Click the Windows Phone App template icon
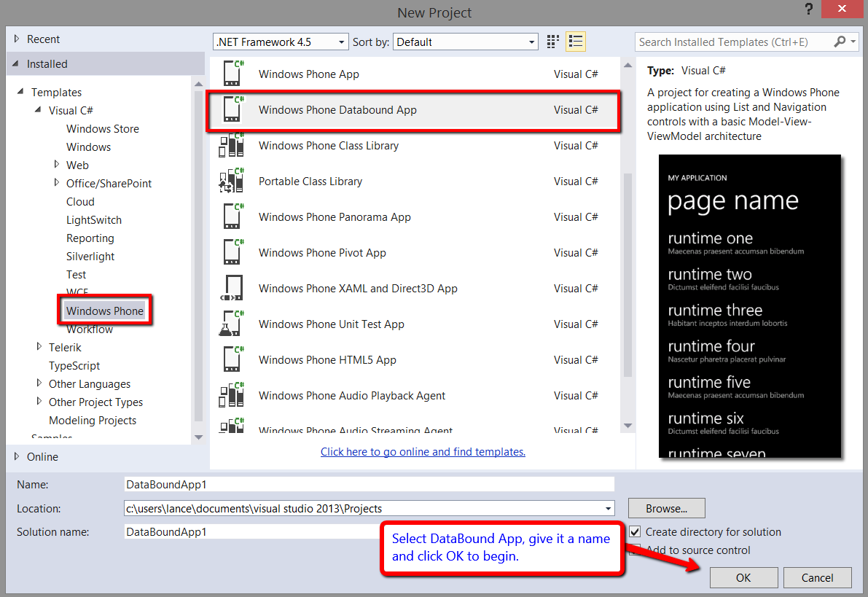Image resolution: width=868 pixels, height=597 pixels. click(x=232, y=74)
